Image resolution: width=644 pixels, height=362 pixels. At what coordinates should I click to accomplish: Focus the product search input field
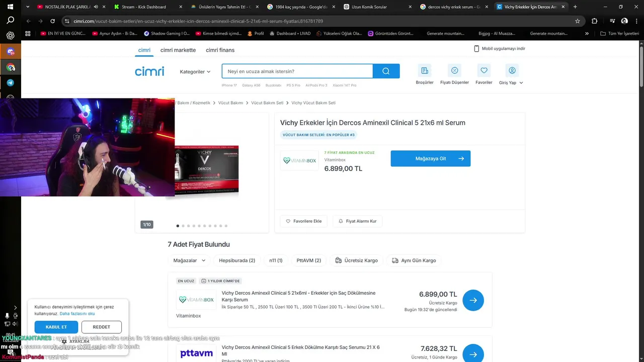tap(297, 71)
